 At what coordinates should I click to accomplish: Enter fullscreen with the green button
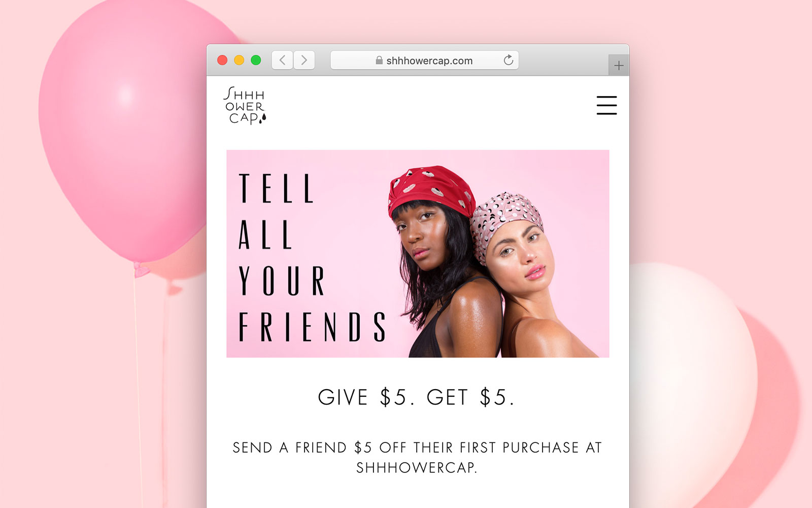click(x=256, y=60)
